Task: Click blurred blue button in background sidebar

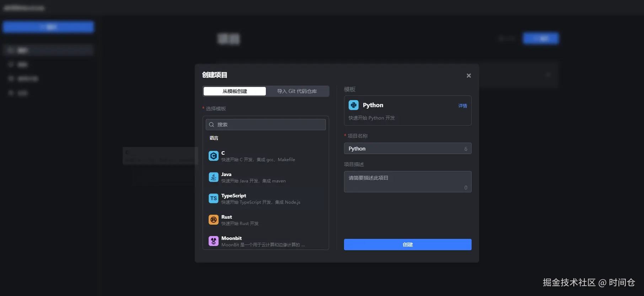Action: [49, 27]
